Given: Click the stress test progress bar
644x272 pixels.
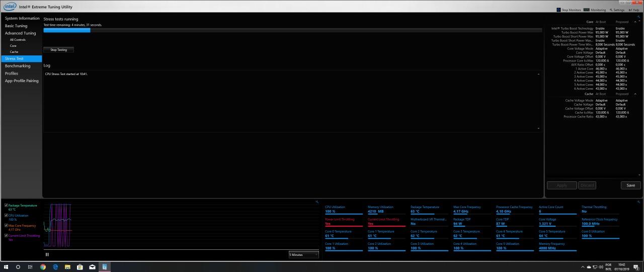Looking at the screenshot, I should click(x=293, y=30).
